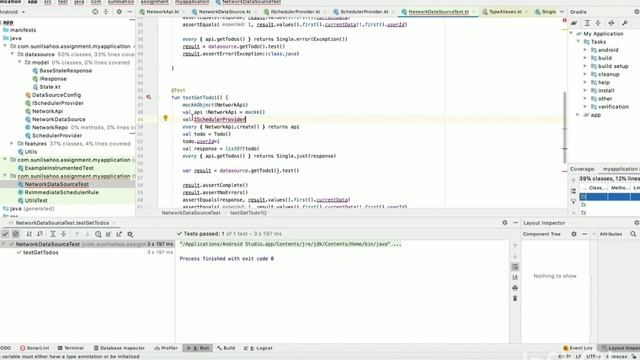
Task: Reload all Gradle projects with elephant icon
Action: click(574, 23)
